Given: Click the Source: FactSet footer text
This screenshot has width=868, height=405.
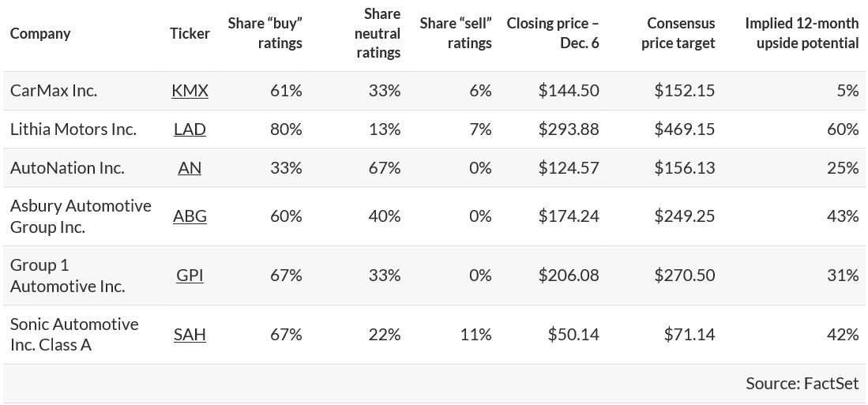Looking at the screenshot, I should [802, 383].
